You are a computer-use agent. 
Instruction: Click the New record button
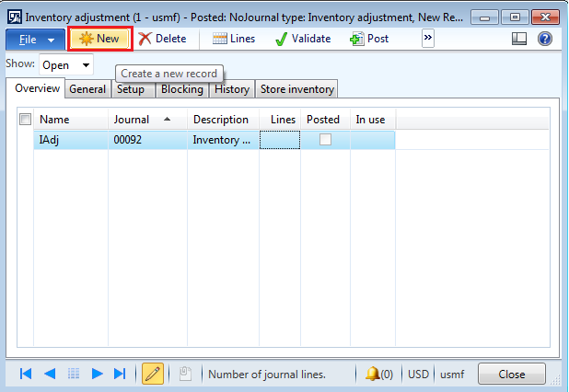click(99, 39)
